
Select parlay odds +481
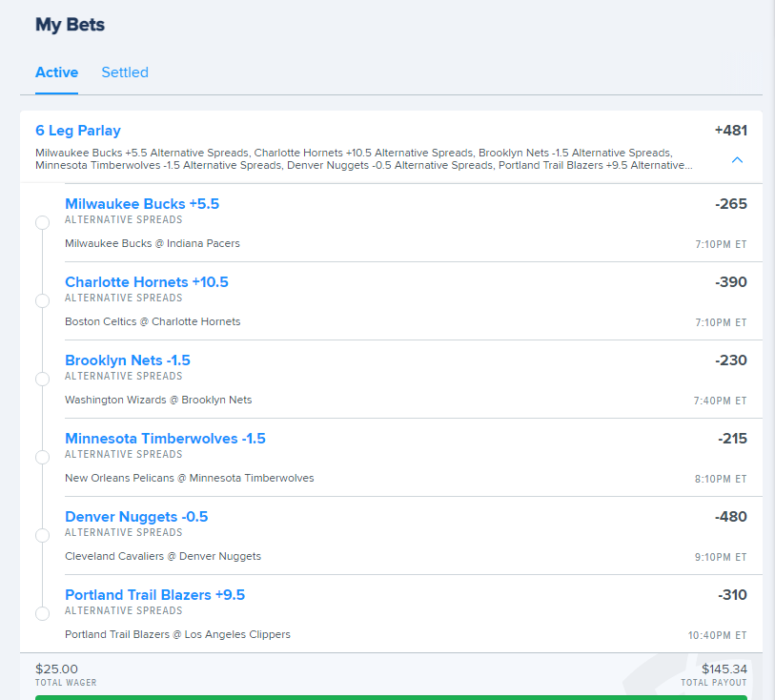tap(730, 131)
